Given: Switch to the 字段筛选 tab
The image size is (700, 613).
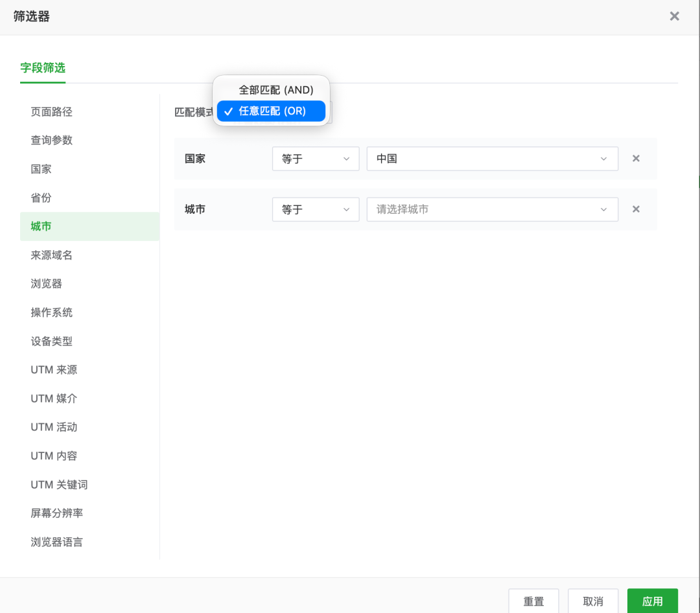Looking at the screenshot, I should 43,68.
